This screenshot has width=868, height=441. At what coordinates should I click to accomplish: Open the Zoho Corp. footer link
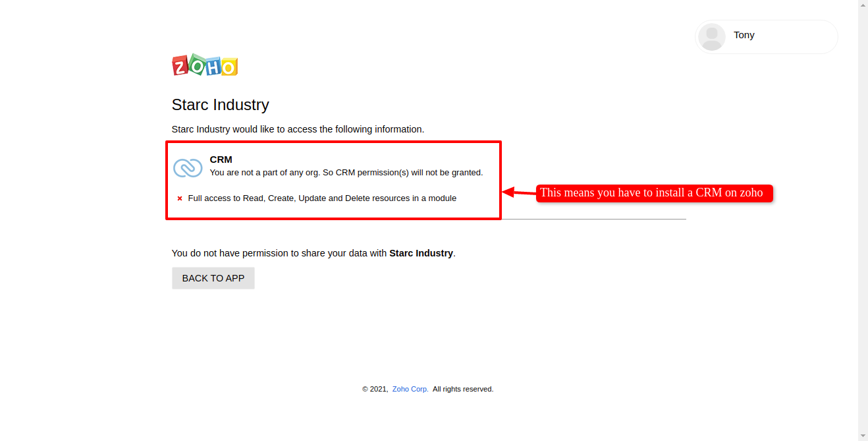tap(410, 389)
